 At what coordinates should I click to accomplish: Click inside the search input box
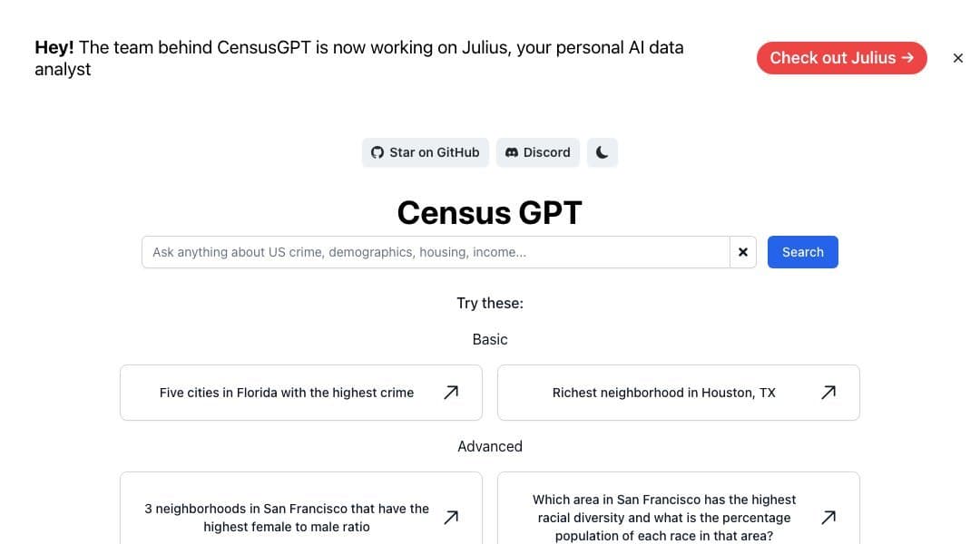pyautogui.click(x=436, y=252)
